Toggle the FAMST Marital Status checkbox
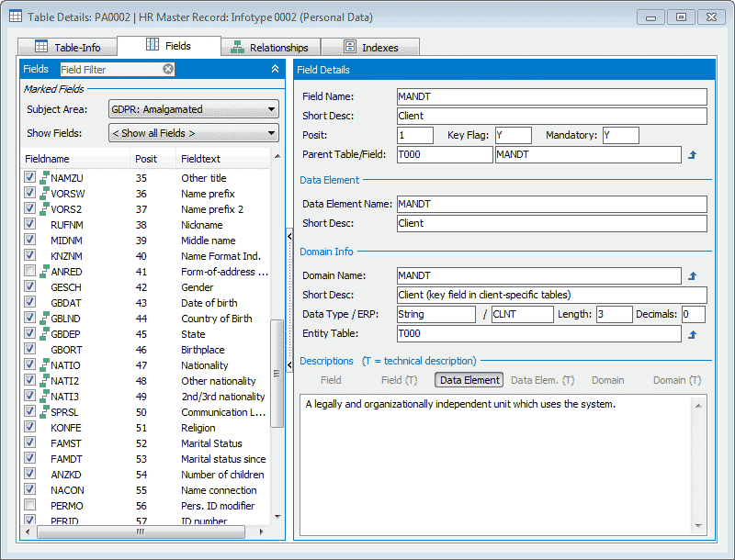The width and height of the screenshot is (735, 560). coord(29,442)
